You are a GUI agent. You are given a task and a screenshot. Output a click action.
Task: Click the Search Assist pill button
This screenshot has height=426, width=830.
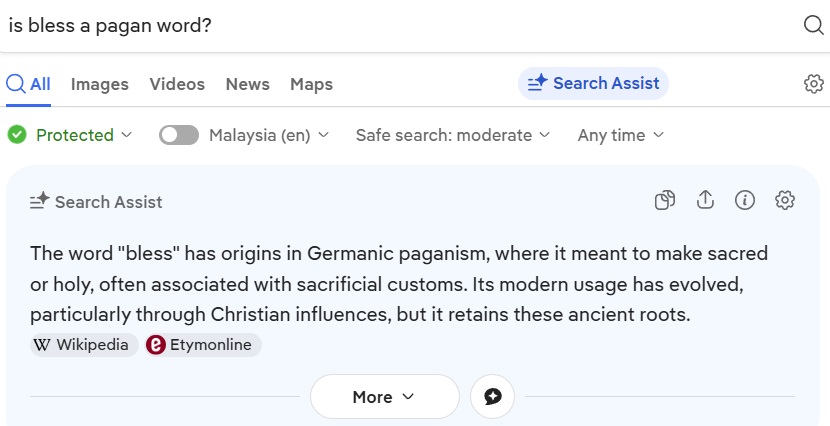tap(593, 84)
